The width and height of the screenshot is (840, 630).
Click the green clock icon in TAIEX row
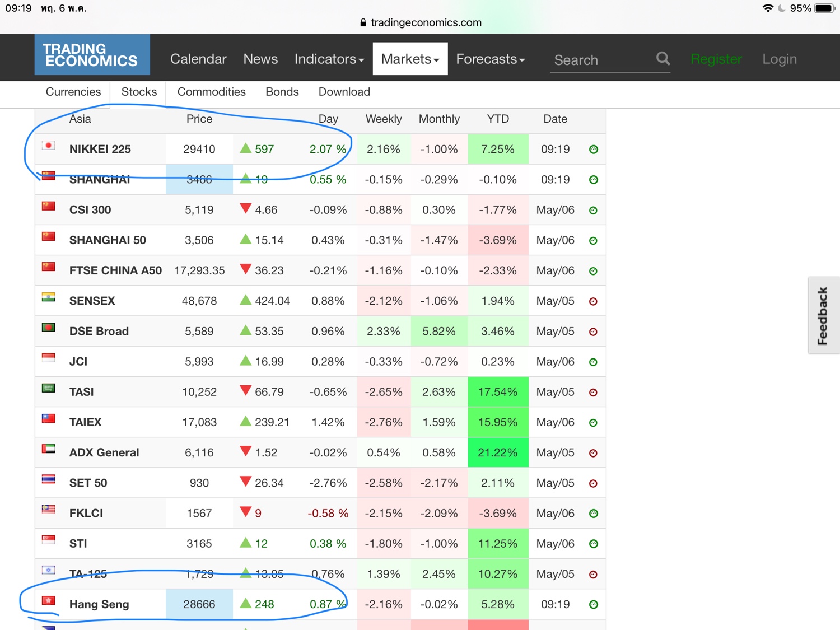(x=594, y=423)
